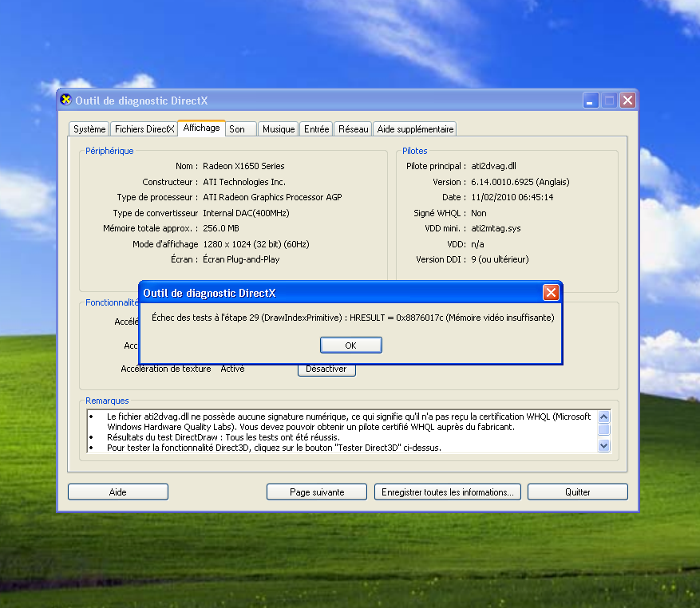
Task: Open the Réseau tab
Action: [x=353, y=129]
